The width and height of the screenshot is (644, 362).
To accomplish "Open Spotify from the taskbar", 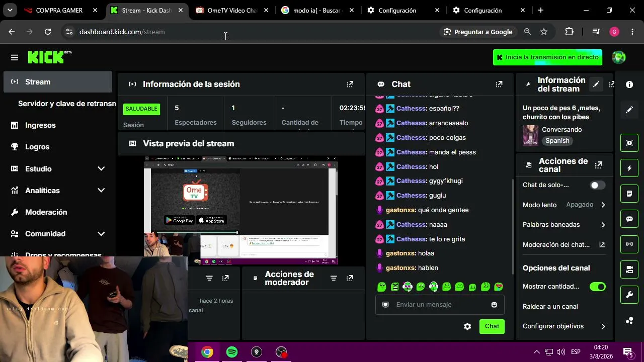I will 232,352.
